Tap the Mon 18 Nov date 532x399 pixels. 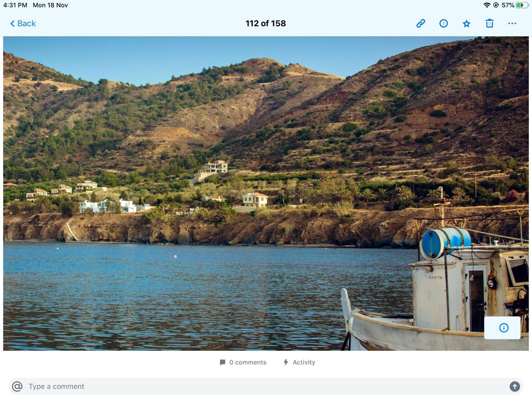pos(50,5)
